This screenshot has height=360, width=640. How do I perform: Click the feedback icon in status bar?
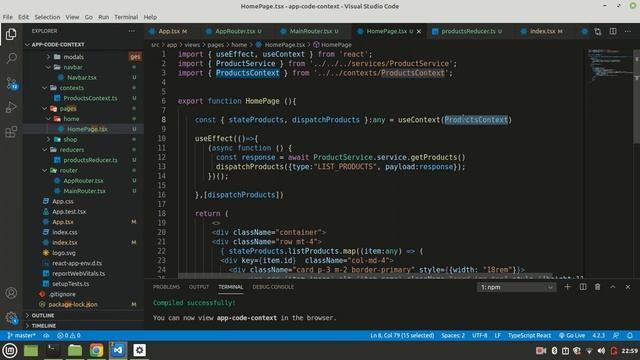coord(616,336)
